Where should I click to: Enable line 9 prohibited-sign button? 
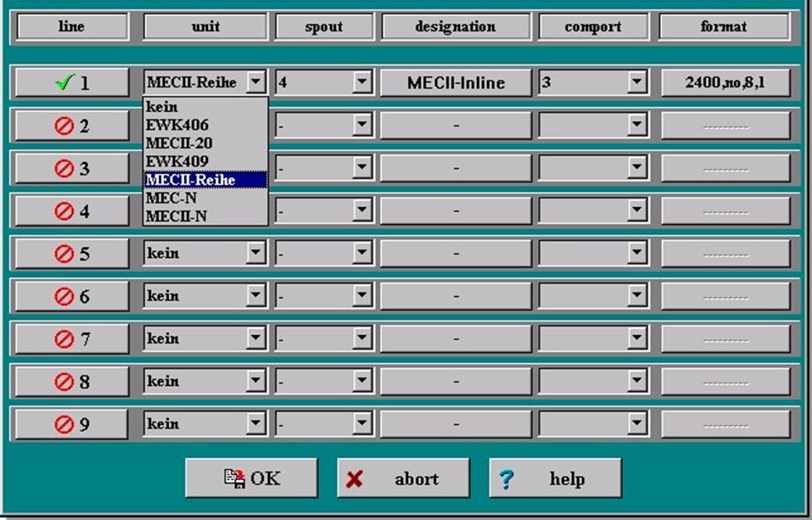click(x=72, y=424)
